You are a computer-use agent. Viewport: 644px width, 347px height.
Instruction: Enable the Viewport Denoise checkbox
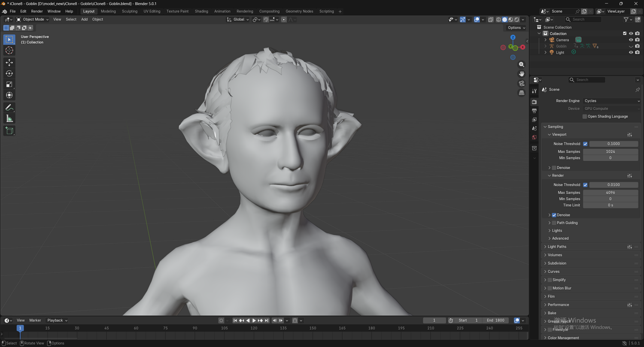tap(554, 168)
